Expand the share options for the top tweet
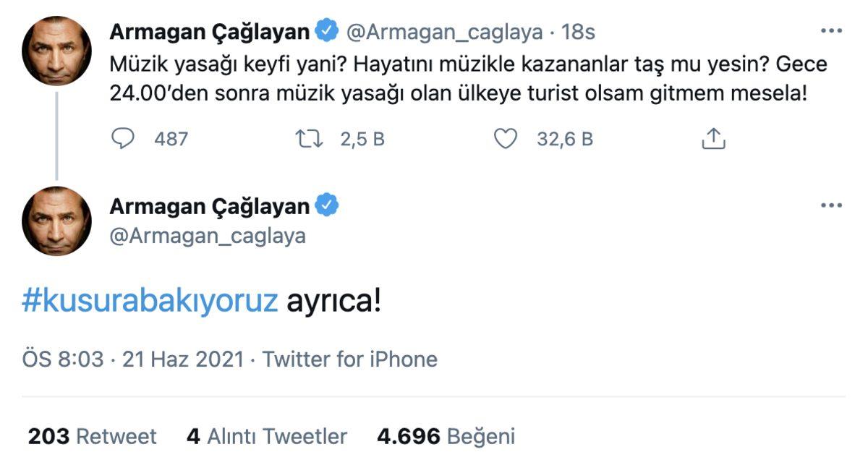The width and height of the screenshot is (868, 473). pos(715,138)
